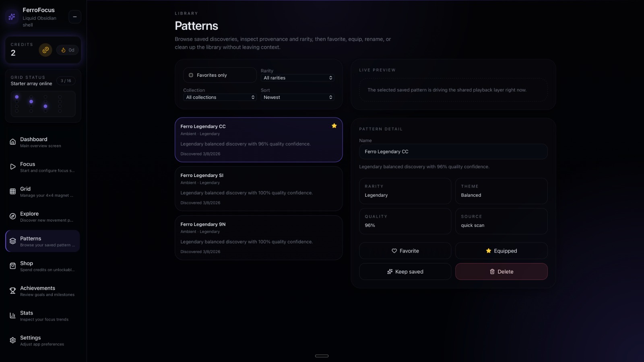Click the Grid icon in sidebar

point(13,191)
